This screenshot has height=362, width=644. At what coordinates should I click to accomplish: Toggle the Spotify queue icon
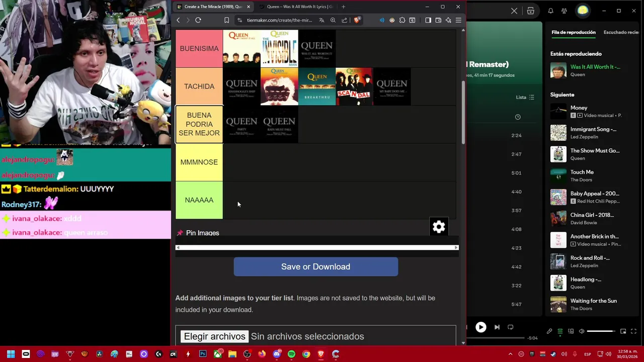pyautogui.click(x=560, y=331)
